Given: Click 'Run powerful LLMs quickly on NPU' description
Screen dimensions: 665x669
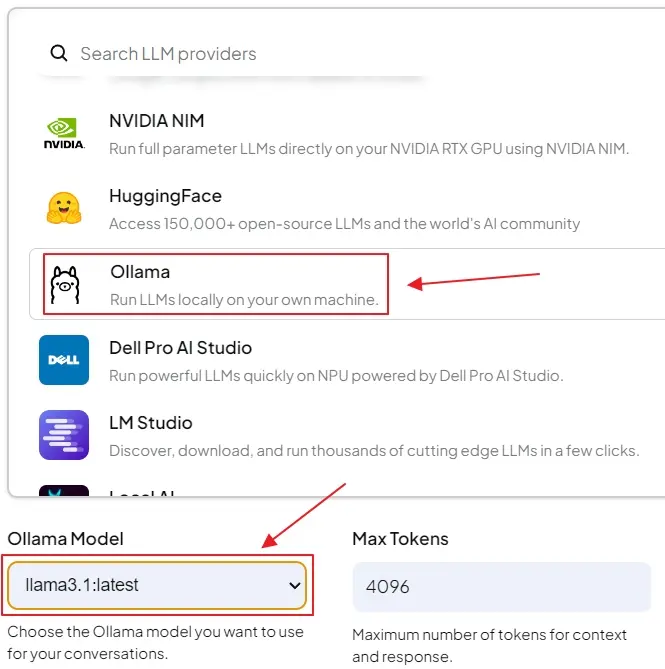Looking at the screenshot, I should [x=336, y=375].
